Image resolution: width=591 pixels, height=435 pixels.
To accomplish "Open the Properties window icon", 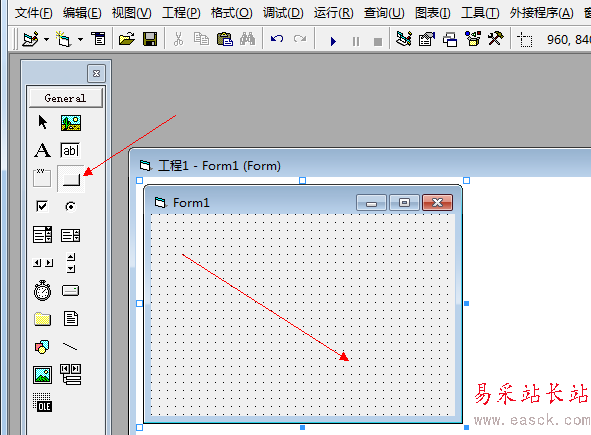I will pyautogui.click(x=427, y=39).
